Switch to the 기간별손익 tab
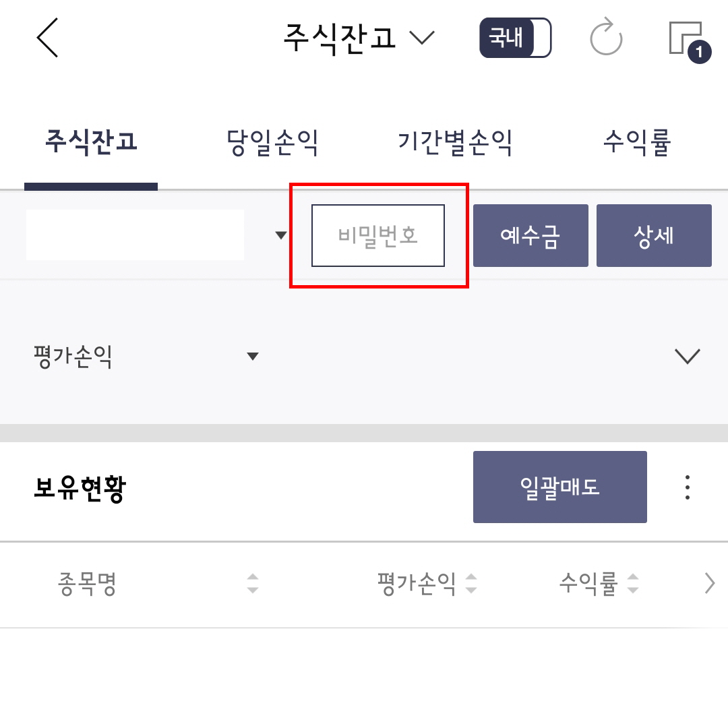728x728 pixels. [455, 142]
